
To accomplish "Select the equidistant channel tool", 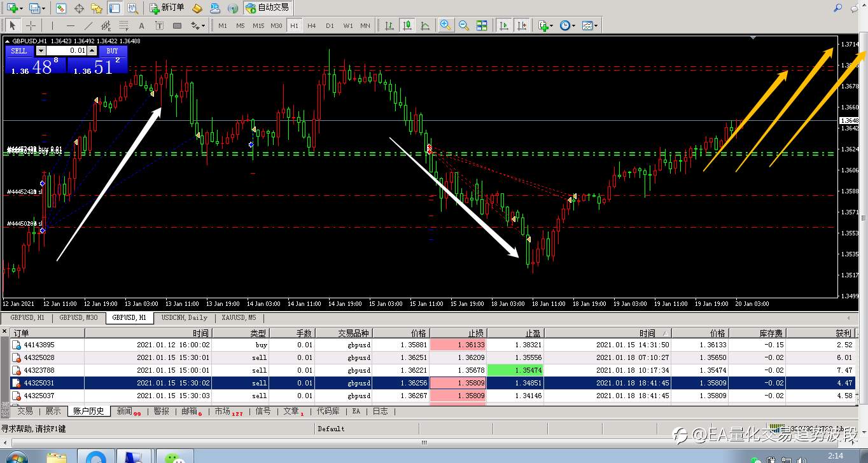I will click(106, 25).
